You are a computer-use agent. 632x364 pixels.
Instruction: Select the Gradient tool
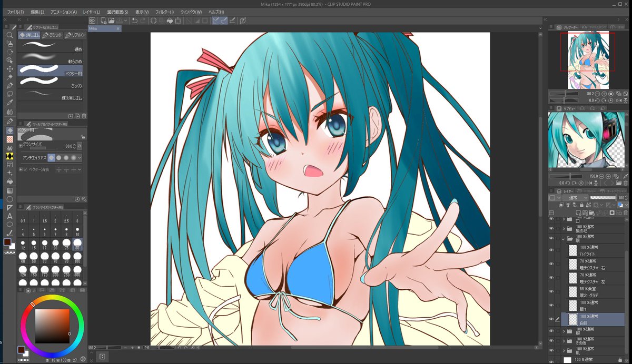[9, 190]
